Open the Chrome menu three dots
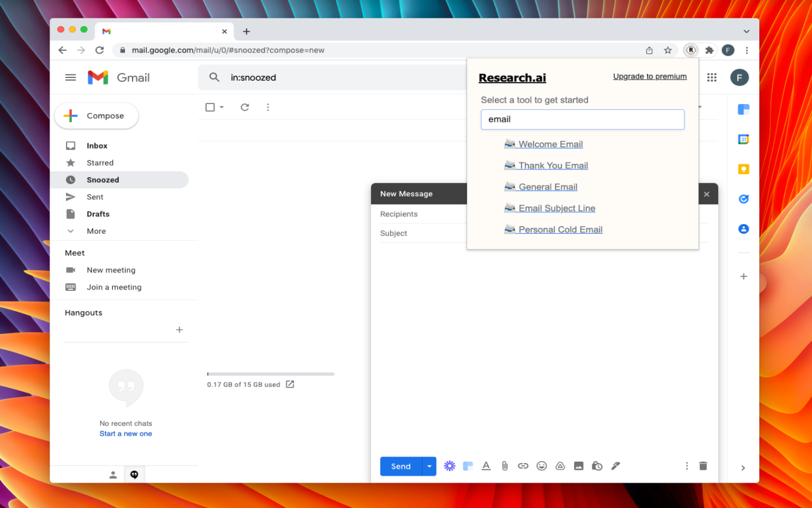 point(747,50)
